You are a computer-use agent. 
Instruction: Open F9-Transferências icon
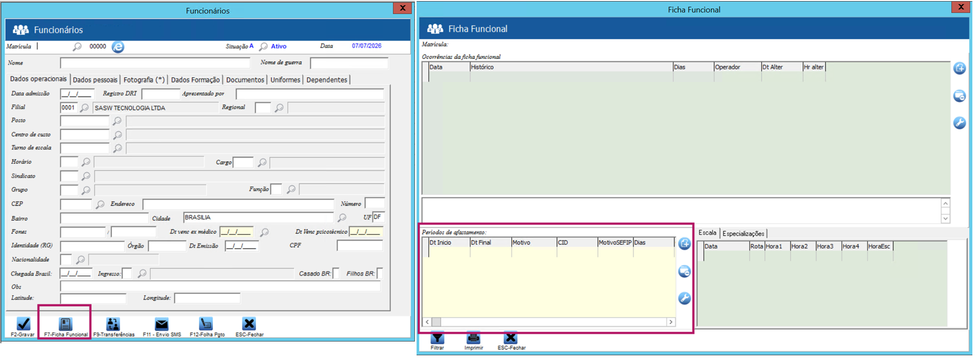click(x=113, y=324)
